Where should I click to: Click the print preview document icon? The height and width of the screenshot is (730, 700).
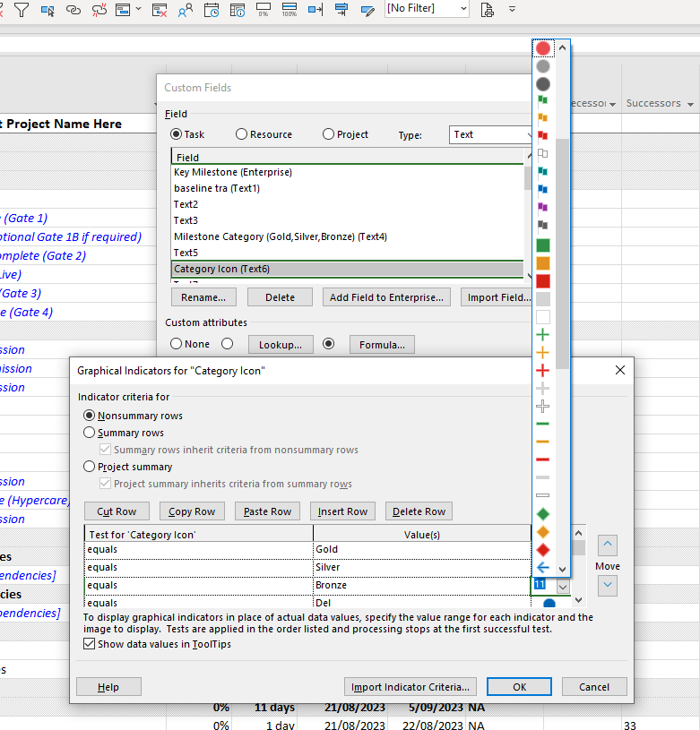(488, 10)
